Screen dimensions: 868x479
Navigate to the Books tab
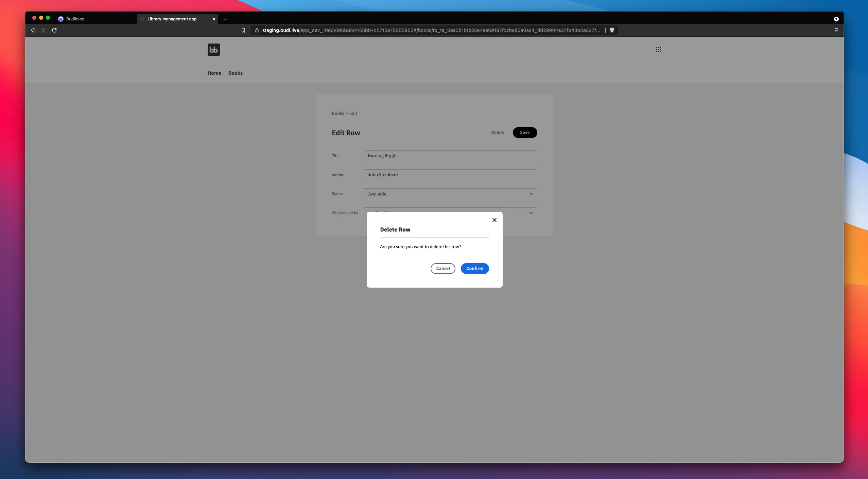tap(235, 72)
